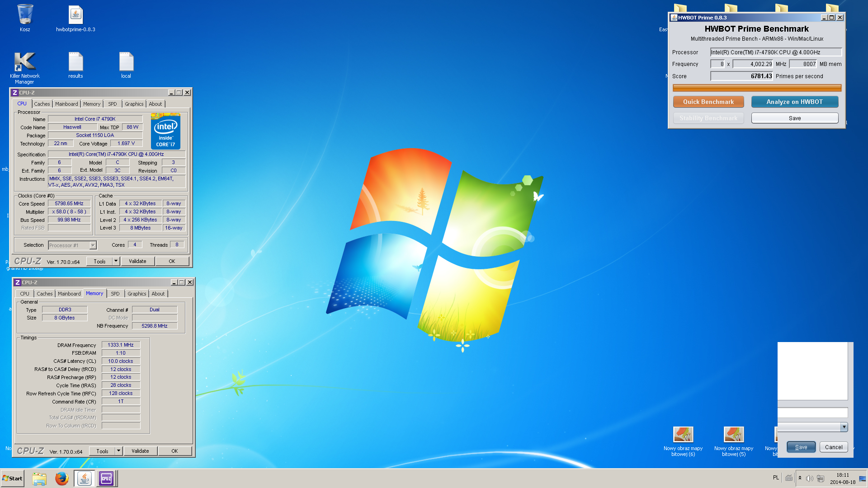Click the on-screen keyboard tray icon
The height and width of the screenshot is (488, 868).
point(789,478)
